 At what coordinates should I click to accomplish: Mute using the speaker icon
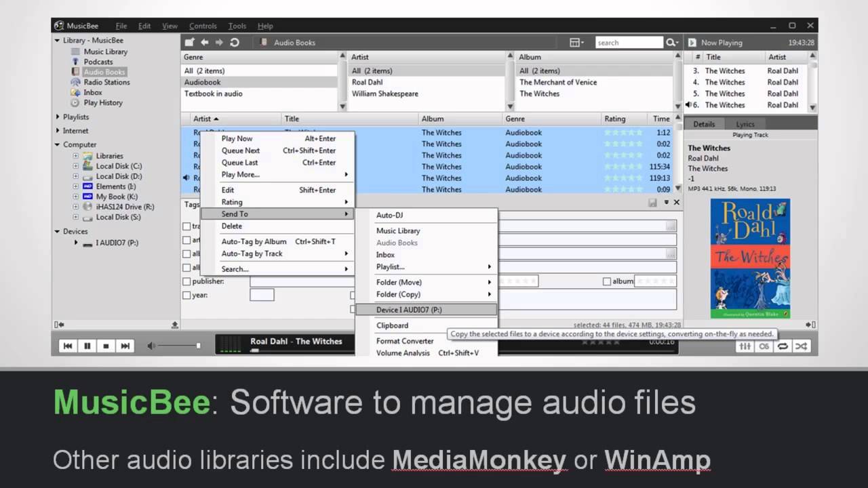click(151, 346)
